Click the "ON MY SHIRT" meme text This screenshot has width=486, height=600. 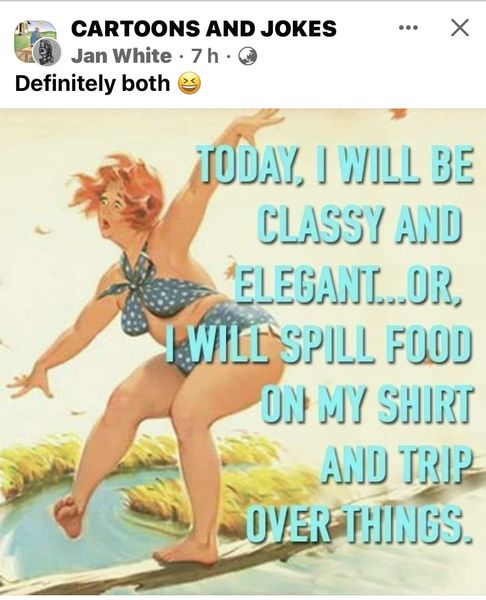tap(367, 403)
